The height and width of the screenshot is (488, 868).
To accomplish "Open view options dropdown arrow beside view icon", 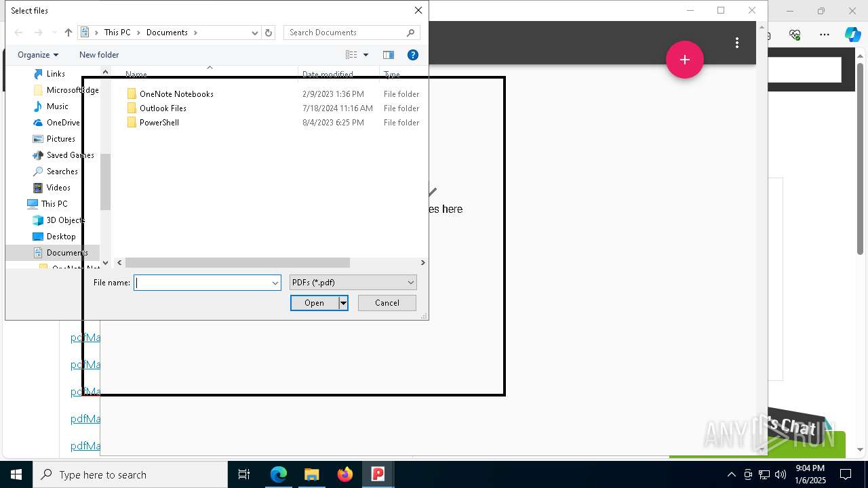I will pos(366,55).
